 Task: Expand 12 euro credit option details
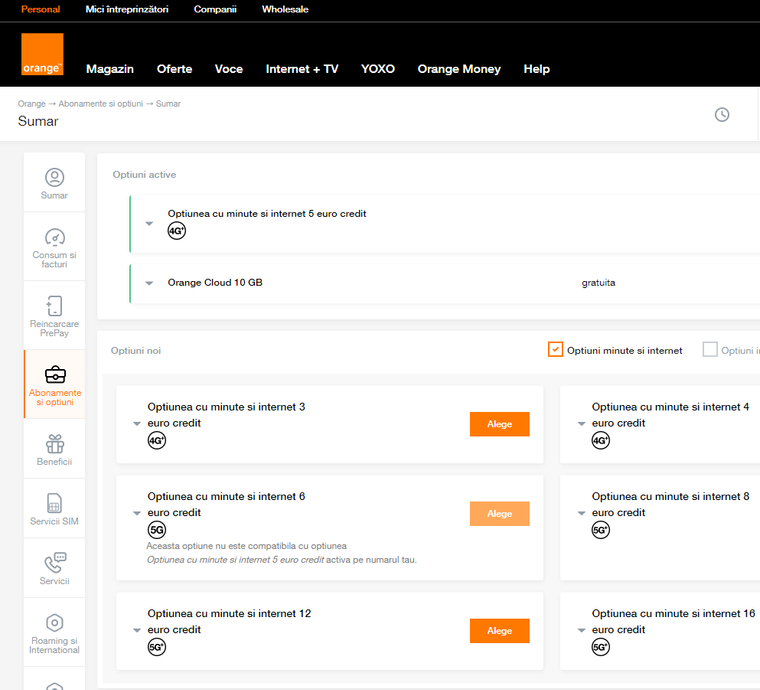click(x=137, y=630)
